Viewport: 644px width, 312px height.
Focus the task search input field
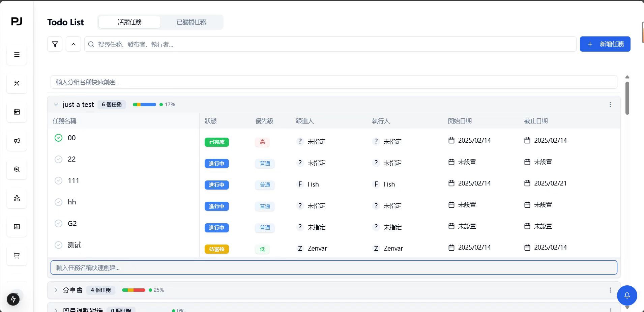pyautogui.click(x=330, y=44)
